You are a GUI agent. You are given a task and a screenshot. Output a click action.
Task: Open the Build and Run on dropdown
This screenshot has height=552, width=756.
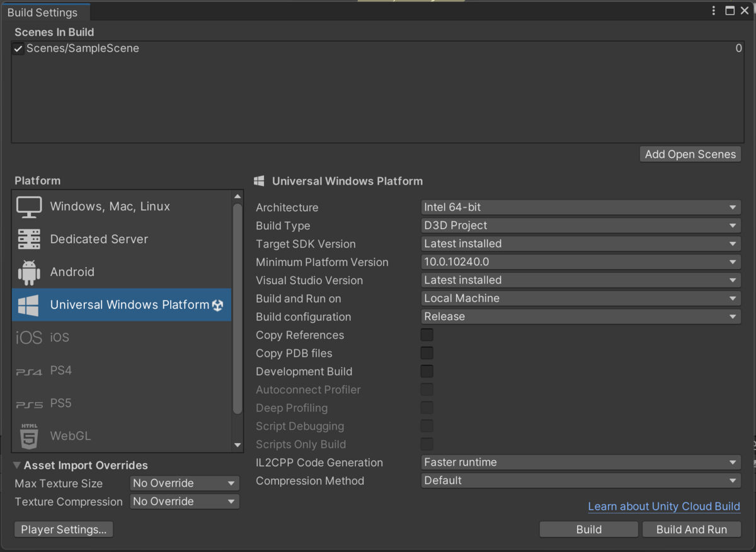(x=581, y=298)
